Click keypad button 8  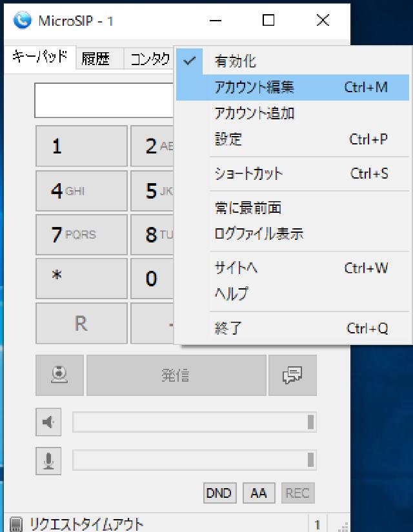(x=152, y=235)
